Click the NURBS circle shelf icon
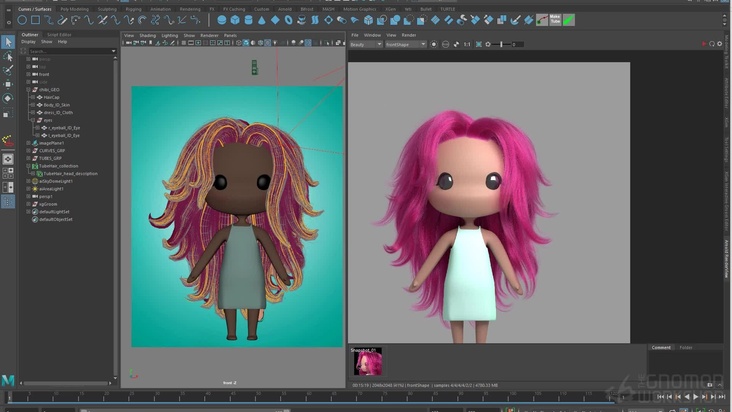Screen dimensions: 732x412 coord(22,20)
